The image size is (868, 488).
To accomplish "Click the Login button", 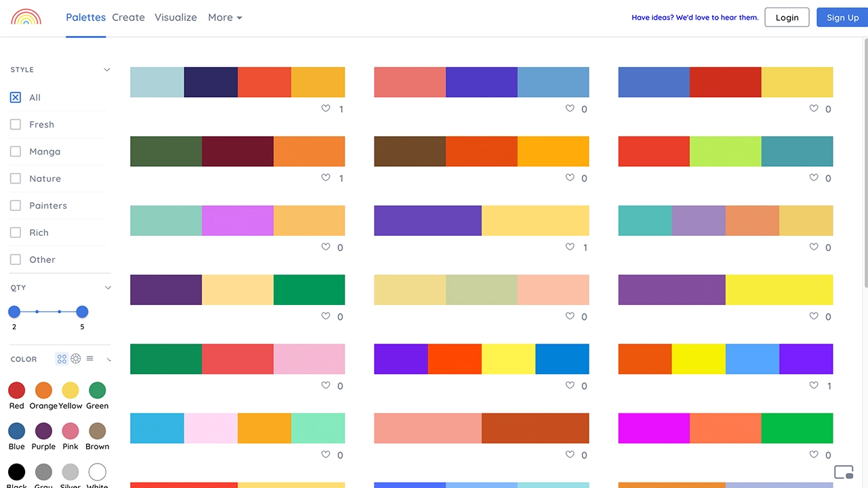I will [787, 18].
